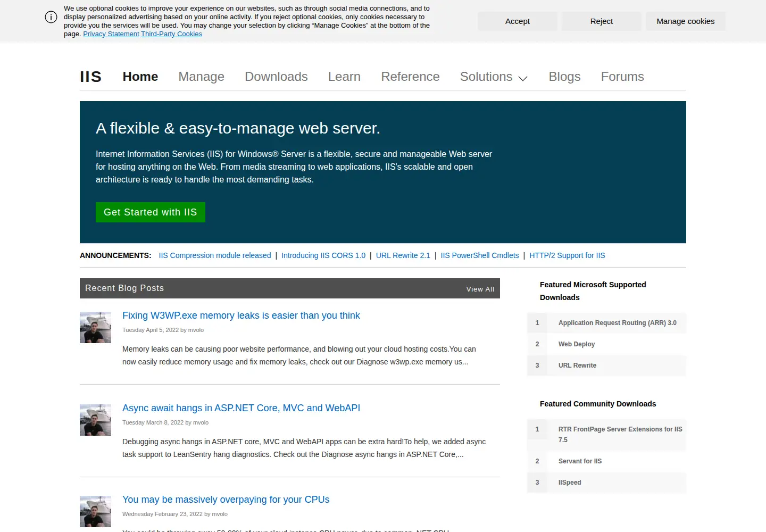Screen dimensions: 766x532
Task: Open the Reference nav item
Action: [410, 77]
